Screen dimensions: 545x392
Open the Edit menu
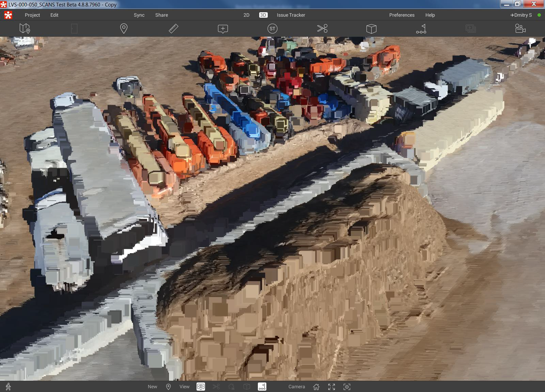click(54, 15)
